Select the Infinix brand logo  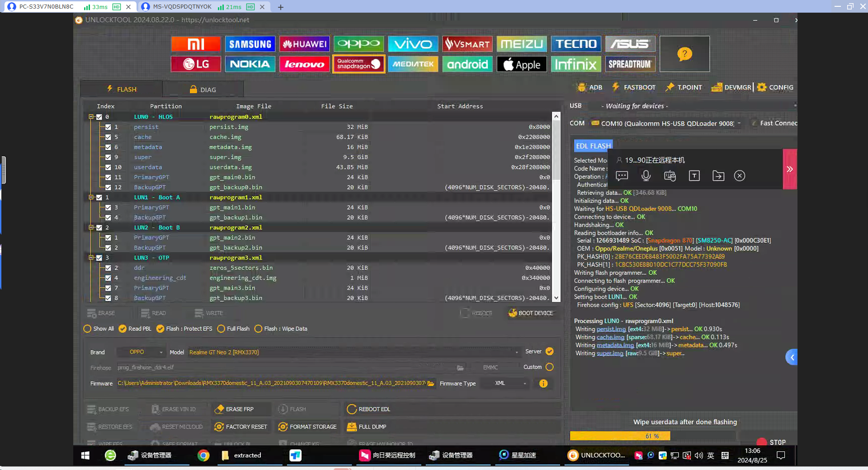click(576, 64)
